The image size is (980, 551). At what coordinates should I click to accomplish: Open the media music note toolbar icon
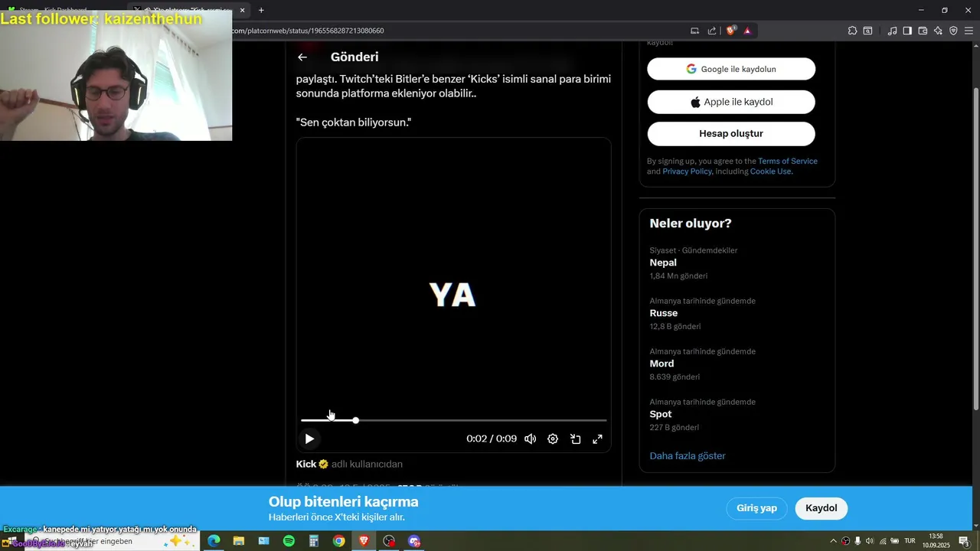892,31
